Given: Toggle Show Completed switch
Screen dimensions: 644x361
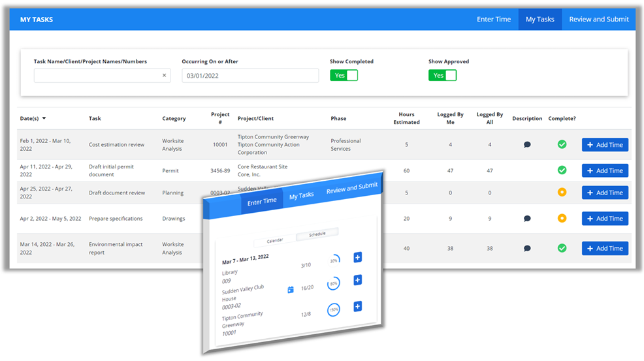Looking at the screenshot, I should click(344, 75).
